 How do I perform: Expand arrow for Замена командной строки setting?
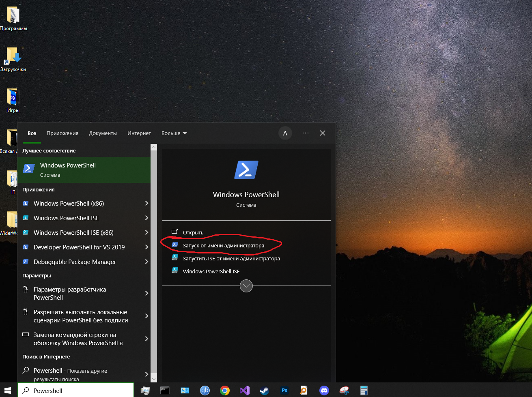(x=146, y=339)
